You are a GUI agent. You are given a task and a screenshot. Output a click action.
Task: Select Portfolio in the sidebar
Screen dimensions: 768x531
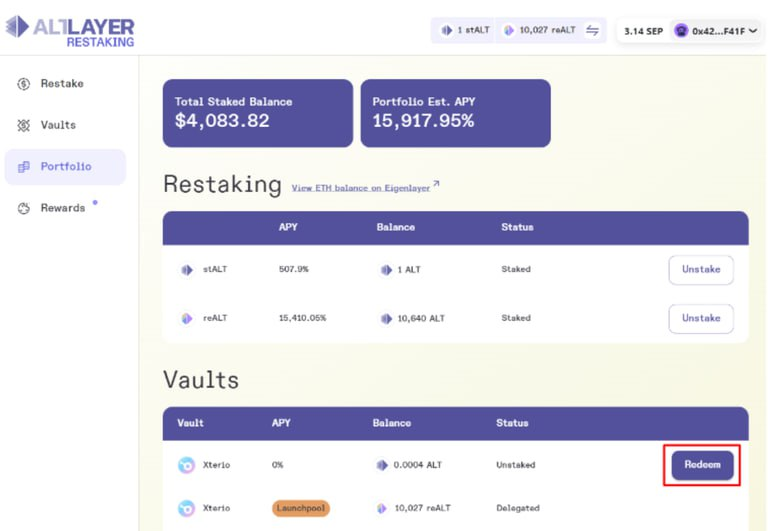(65, 167)
